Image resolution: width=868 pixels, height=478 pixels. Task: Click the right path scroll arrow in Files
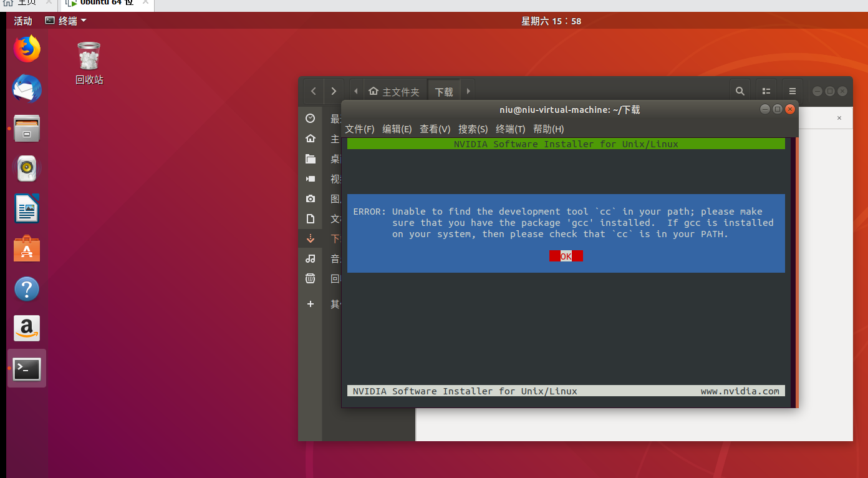coord(468,91)
